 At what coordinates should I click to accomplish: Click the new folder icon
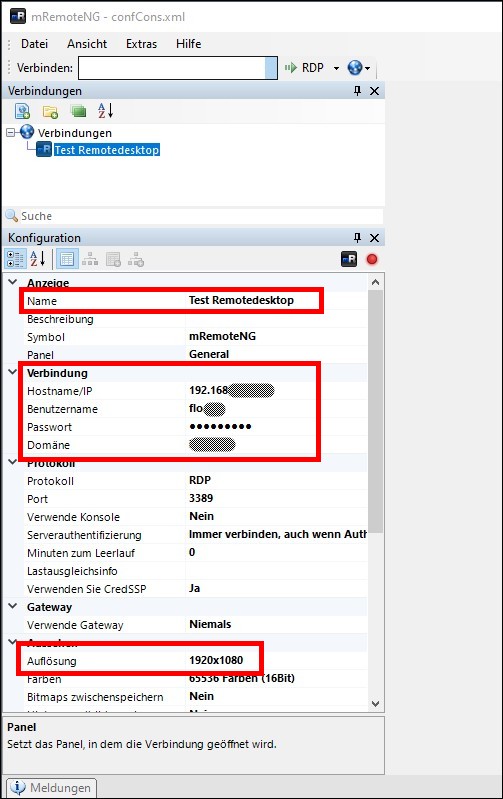(x=50, y=111)
